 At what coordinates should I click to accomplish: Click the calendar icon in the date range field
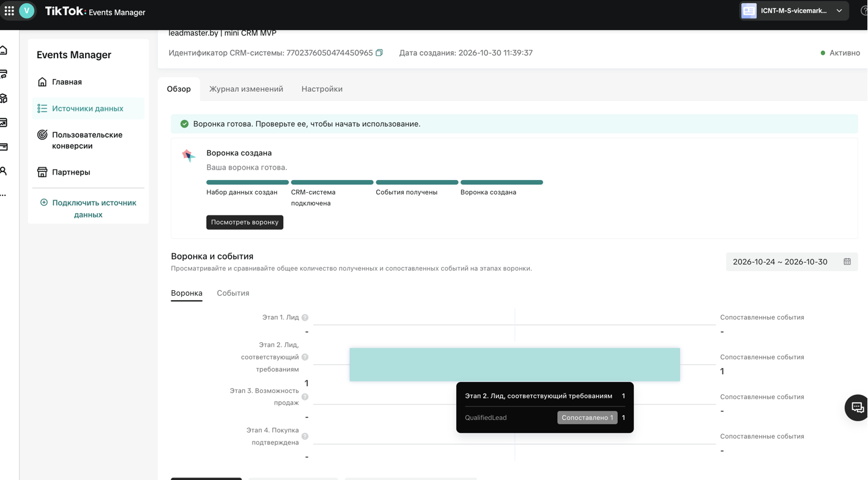(x=847, y=261)
